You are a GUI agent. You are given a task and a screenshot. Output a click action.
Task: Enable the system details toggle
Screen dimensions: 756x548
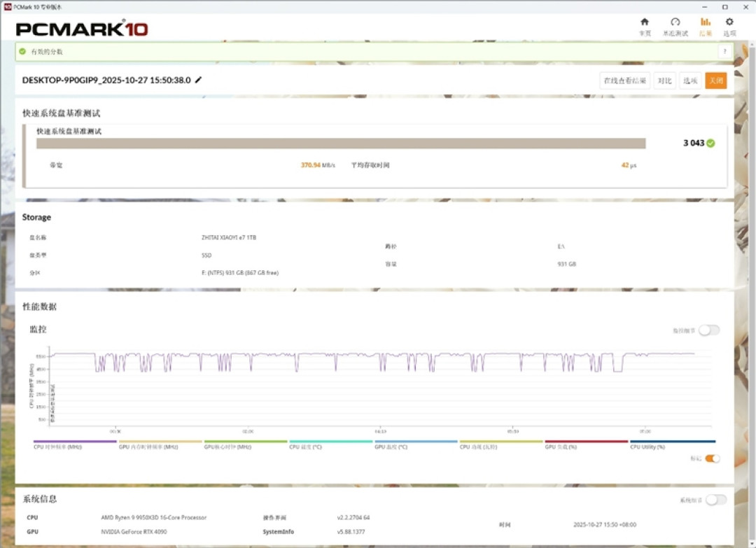coord(716,500)
